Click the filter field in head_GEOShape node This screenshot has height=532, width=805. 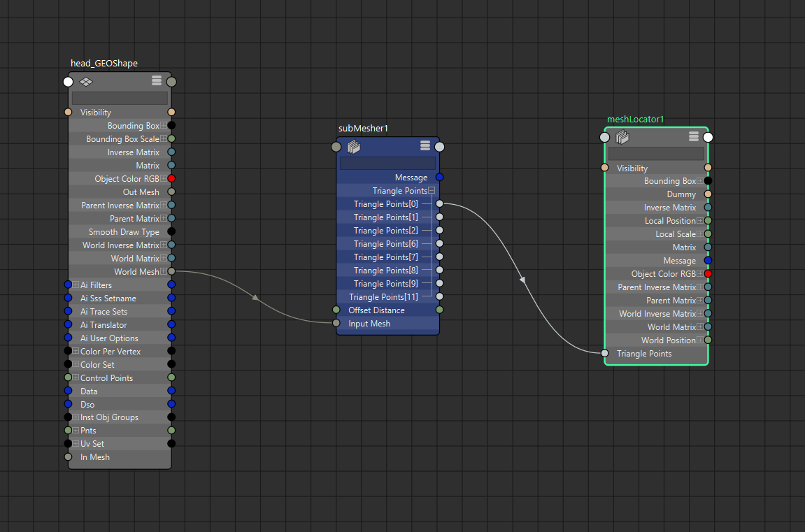pos(120,98)
